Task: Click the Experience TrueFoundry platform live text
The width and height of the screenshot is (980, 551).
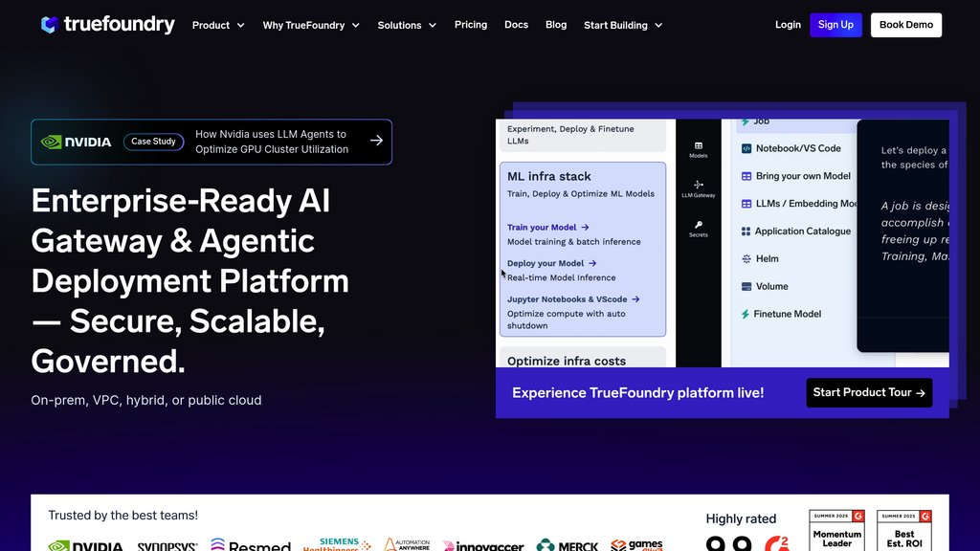Action: coord(637,393)
